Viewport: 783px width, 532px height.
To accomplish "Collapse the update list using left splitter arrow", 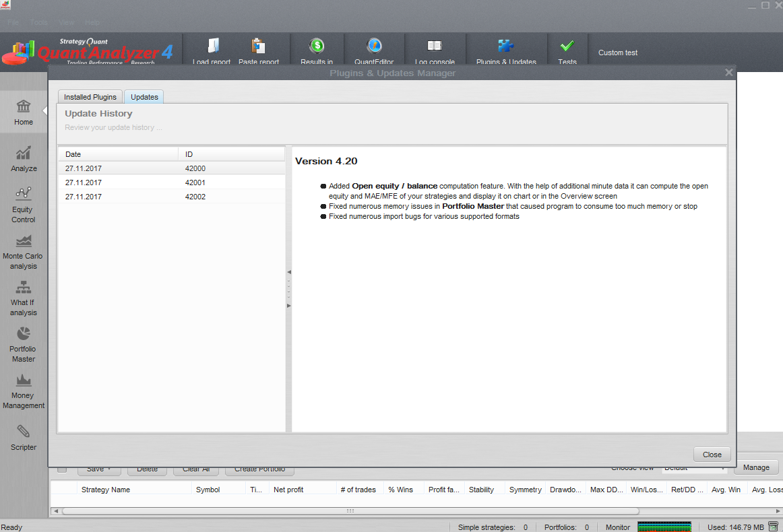I will pyautogui.click(x=288, y=272).
